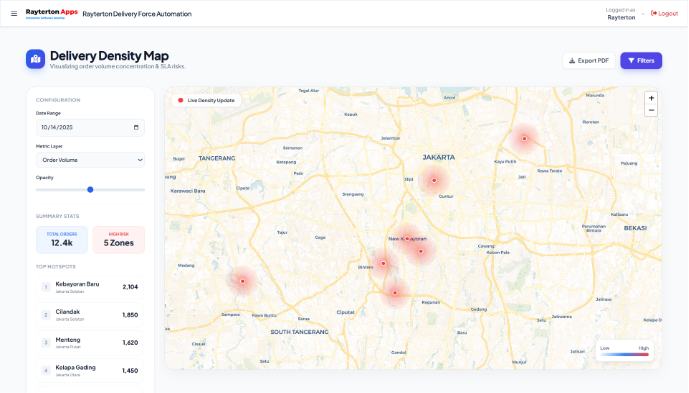Image resolution: width=689 pixels, height=393 pixels.
Task: Click the Low-High density legend
Action: tap(624, 351)
